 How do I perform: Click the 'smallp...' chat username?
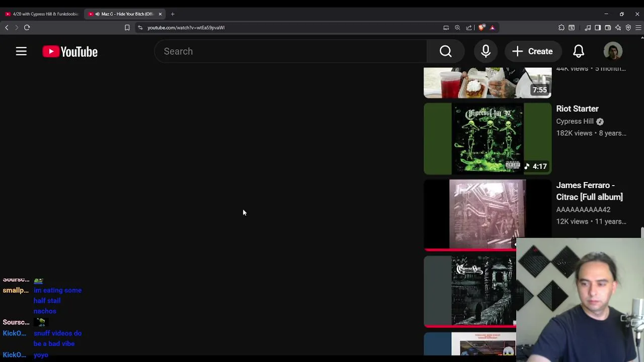(16, 290)
